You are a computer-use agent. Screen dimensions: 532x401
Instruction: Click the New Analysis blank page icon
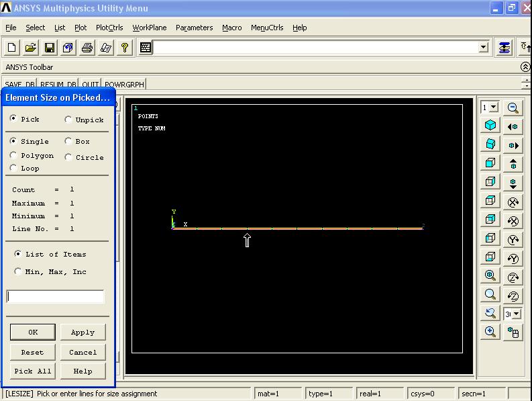[11, 48]
